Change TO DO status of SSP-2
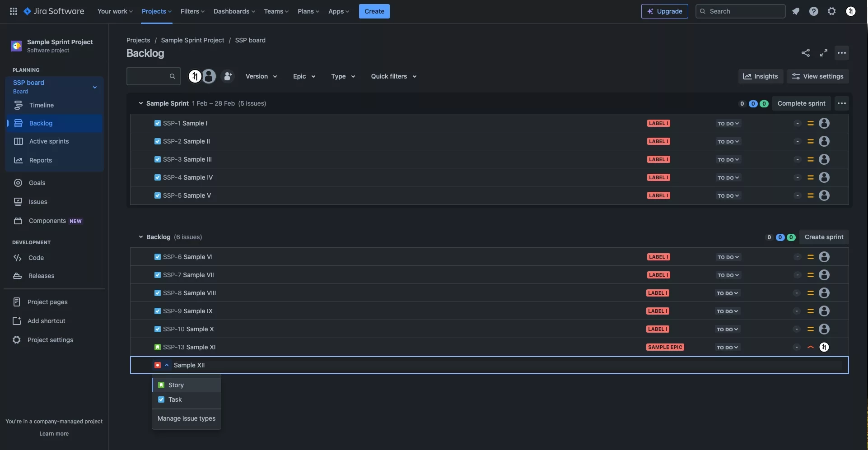The width and height of the screenshot is (868, 450). (x=728, y=141)
